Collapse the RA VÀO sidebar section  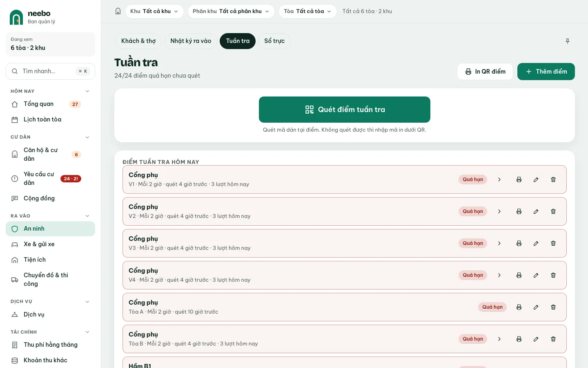point(87,216)
